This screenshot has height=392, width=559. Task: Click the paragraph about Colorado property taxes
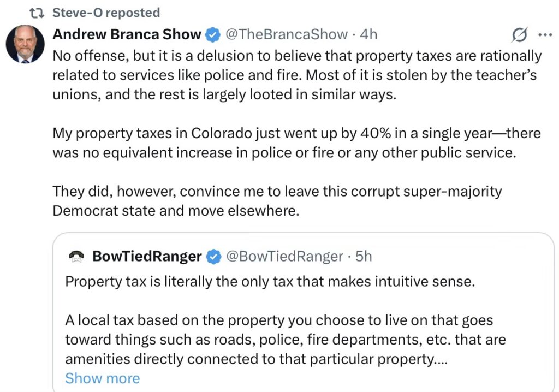pyautogui.click(x=297, y=142)
